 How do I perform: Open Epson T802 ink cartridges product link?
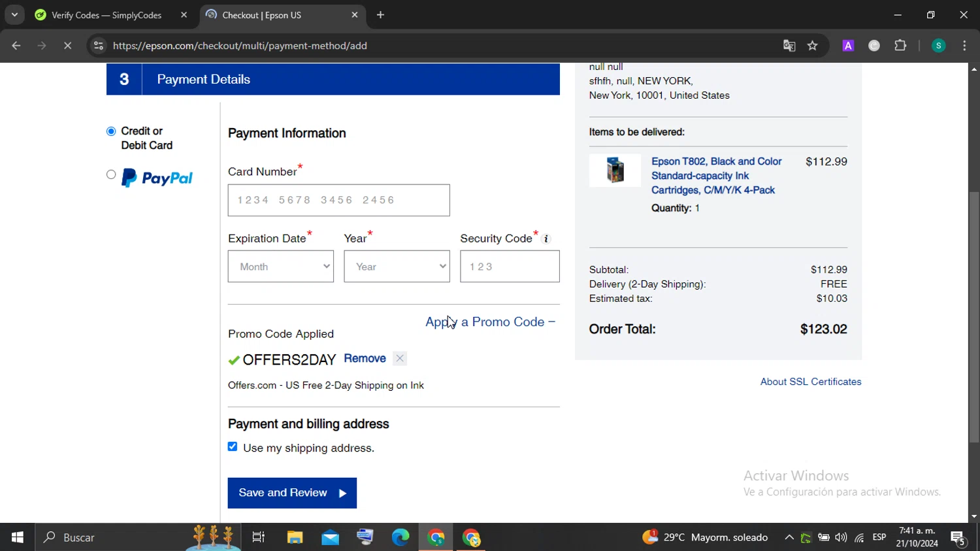click(x=717, y=176)
